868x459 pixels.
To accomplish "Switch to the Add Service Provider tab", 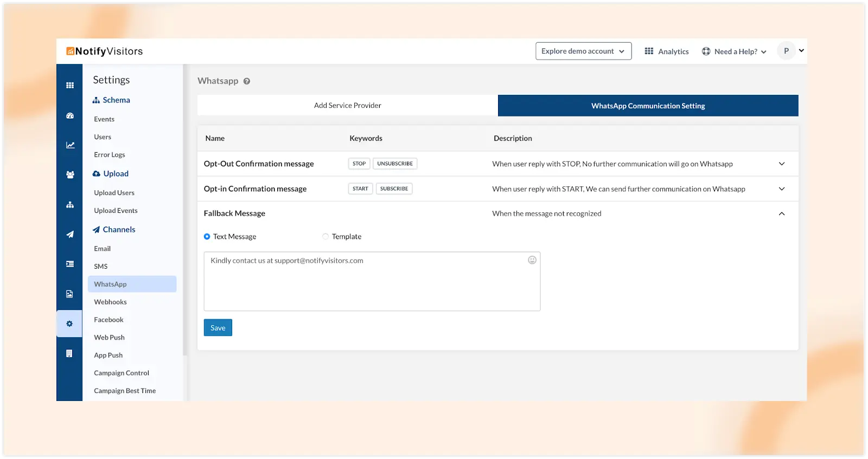I will tap(347, 106).
